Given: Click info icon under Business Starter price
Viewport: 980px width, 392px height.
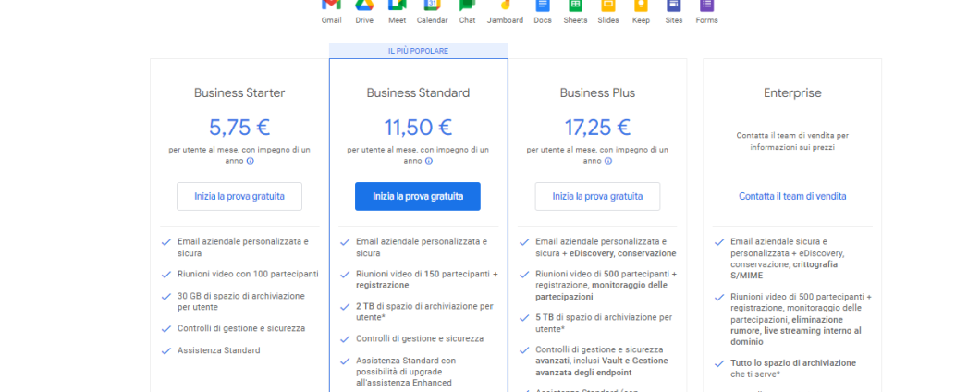Looking at the screenshot, I should click(x=251, y=161).
